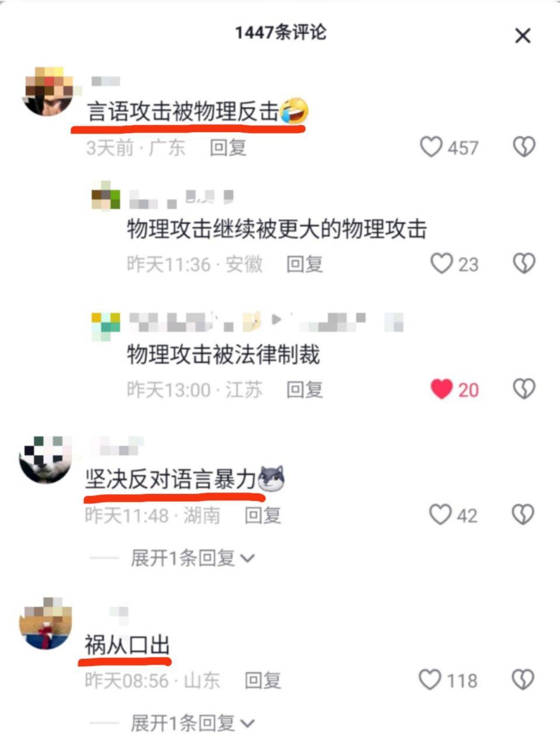Dislike the 广东 comment with broken heart
560x748 pixels.
tap(524, 147)
